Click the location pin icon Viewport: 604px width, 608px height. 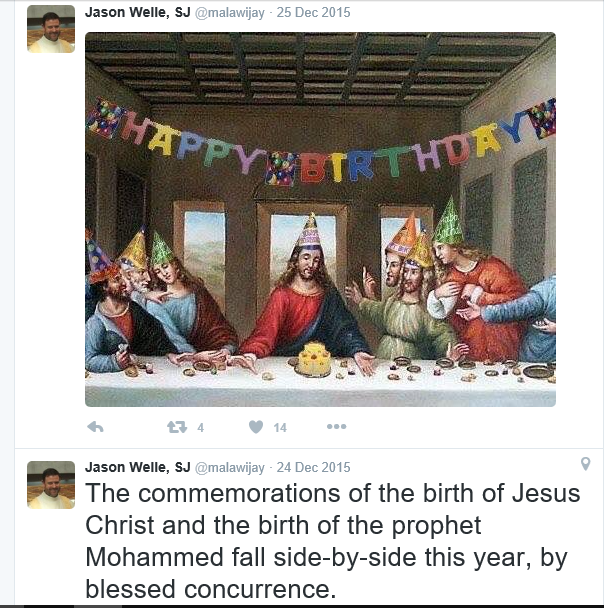point(585,464)
